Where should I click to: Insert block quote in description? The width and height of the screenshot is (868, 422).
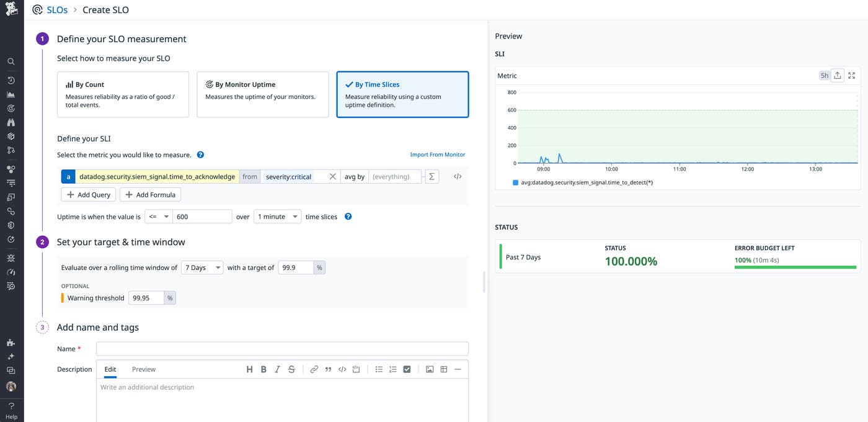coord(328,369)
